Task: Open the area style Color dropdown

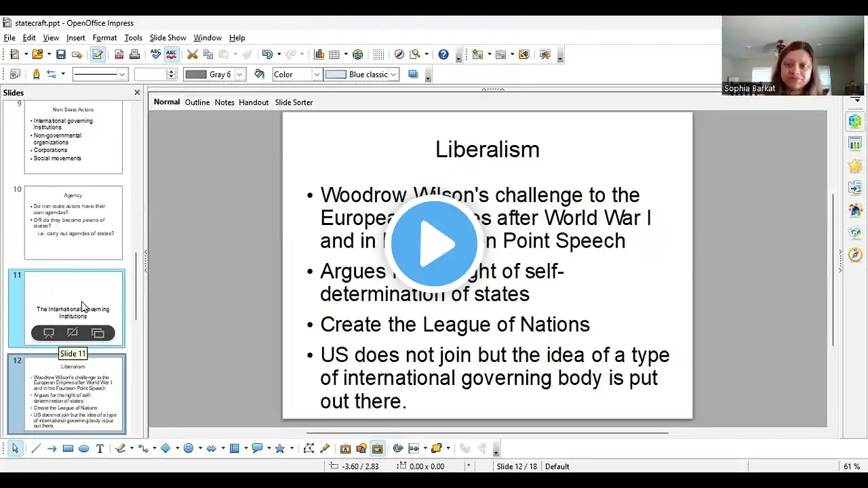Action: (317, 75)
